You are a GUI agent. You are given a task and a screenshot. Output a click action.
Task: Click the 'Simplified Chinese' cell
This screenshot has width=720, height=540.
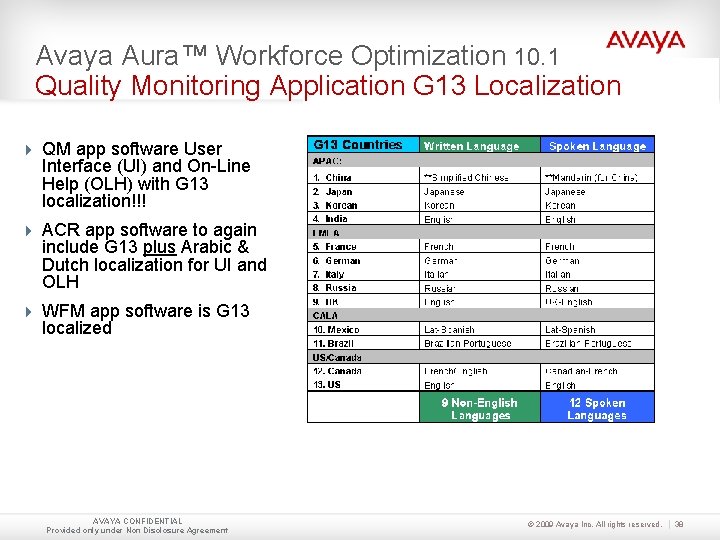click(479, 177)
